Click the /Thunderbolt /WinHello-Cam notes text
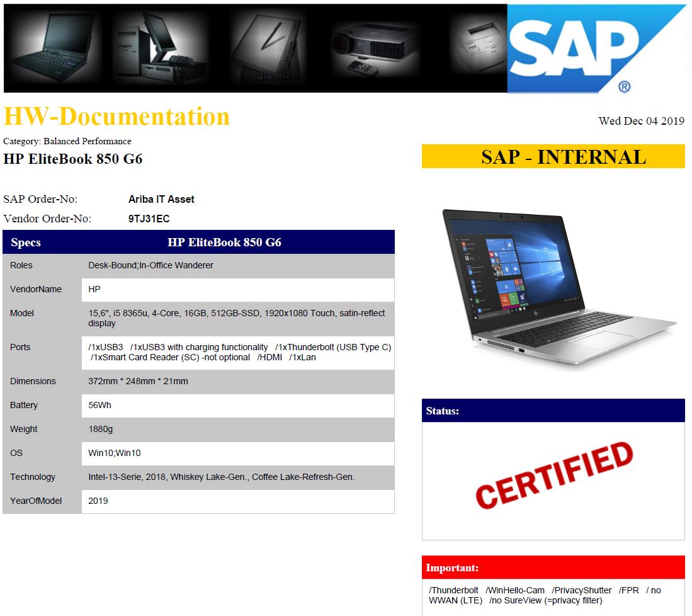The width and height of the screenshot is (692, 616). [545, 595]
